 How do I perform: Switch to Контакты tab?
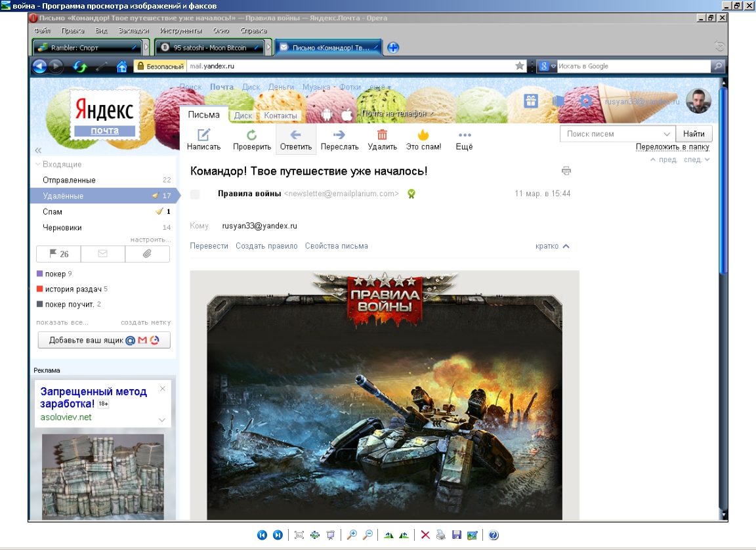(280, 116)
